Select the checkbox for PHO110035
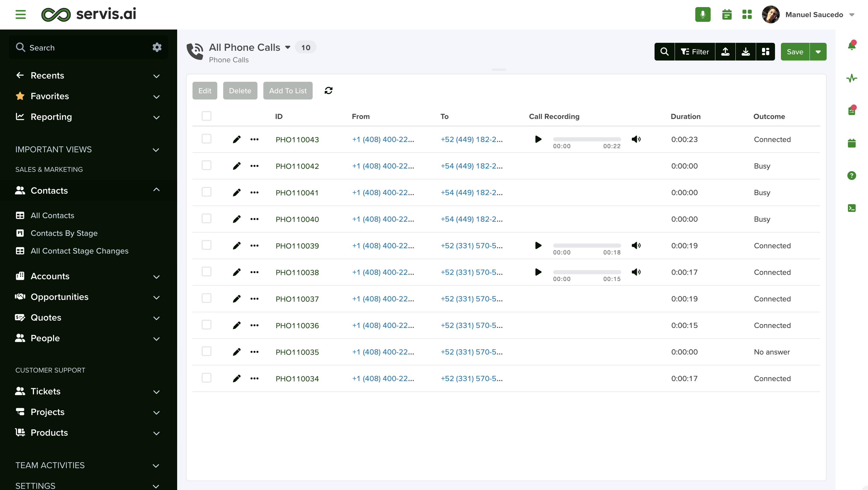The width and height of the screenshot is (868, 490). pos(206,352)
